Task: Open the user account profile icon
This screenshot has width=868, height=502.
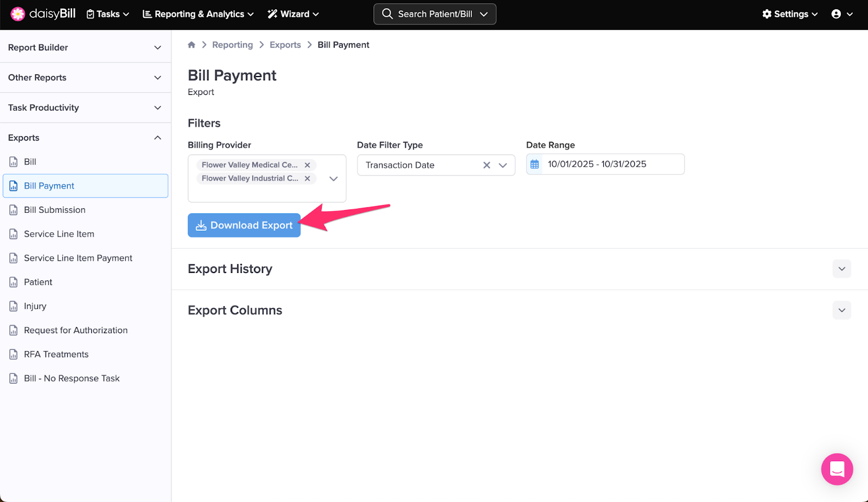Action: pyautogui.click(x=836, y=14)
